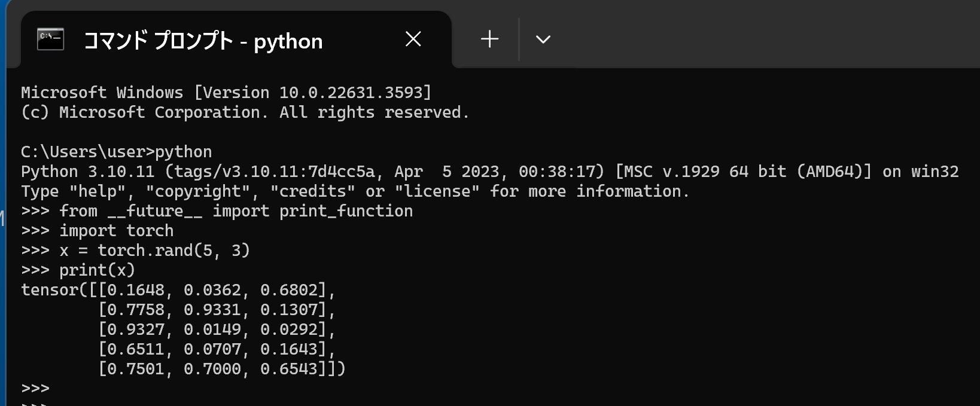Click the Type "help", "copyright" information line

click(x=355, y=191)
